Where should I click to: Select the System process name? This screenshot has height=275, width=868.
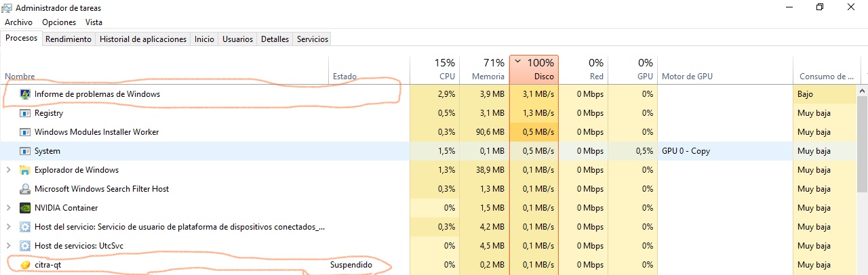47,151
